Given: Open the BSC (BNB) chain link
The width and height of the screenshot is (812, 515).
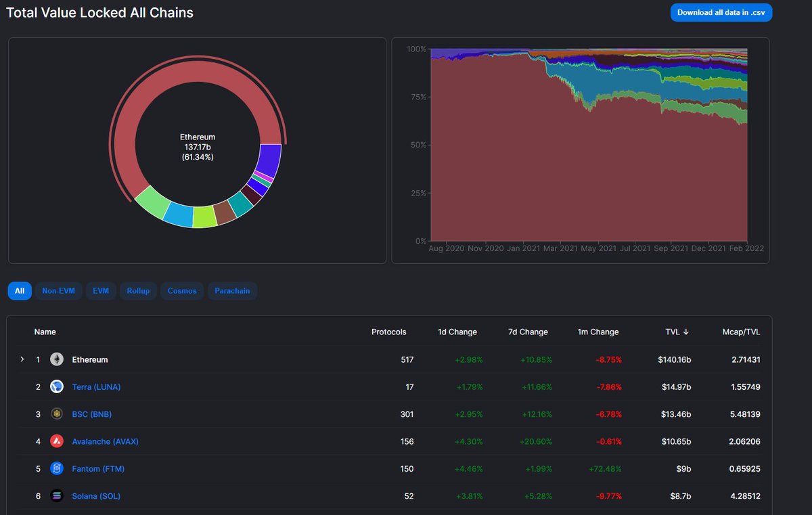Looking at the screenshot, I should 92,414.
